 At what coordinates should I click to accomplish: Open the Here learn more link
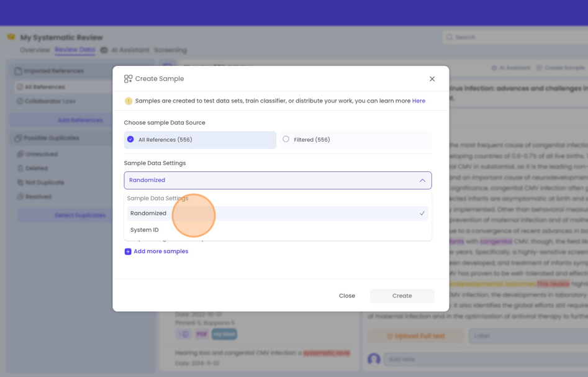419,101
